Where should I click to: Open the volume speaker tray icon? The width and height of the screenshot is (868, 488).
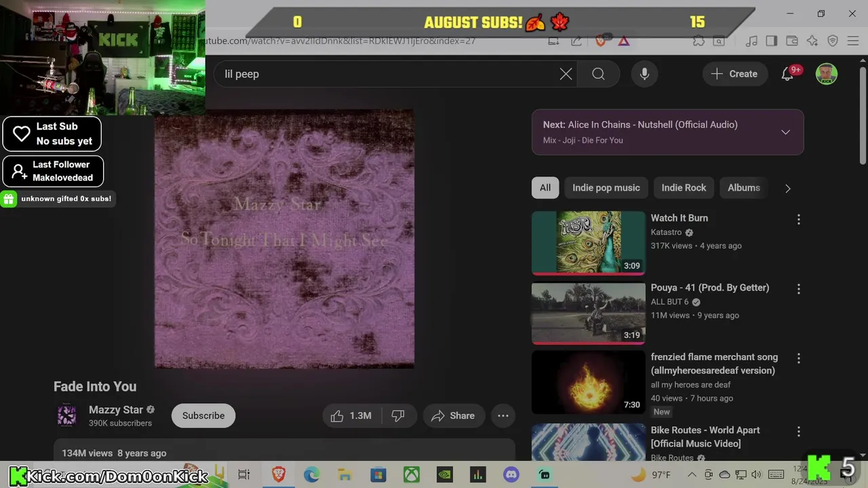pyautogui.click(x=756, y=474)
